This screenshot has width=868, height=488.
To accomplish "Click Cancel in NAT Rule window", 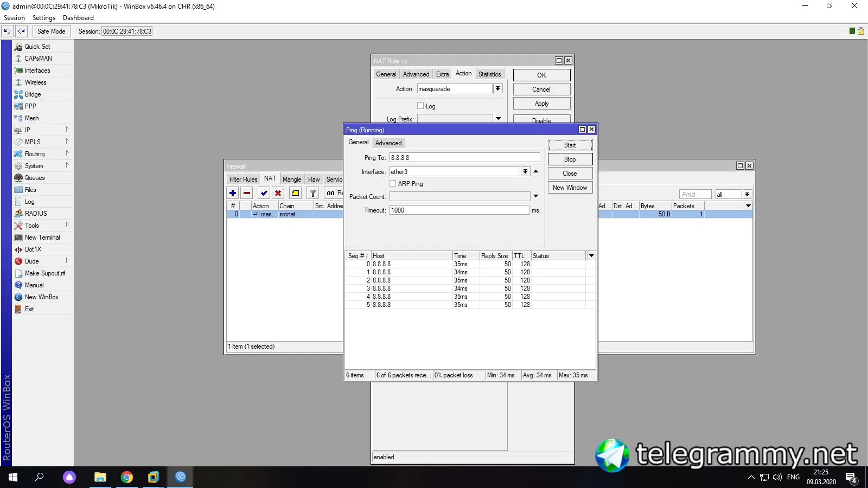I will (x=541, y=89).
